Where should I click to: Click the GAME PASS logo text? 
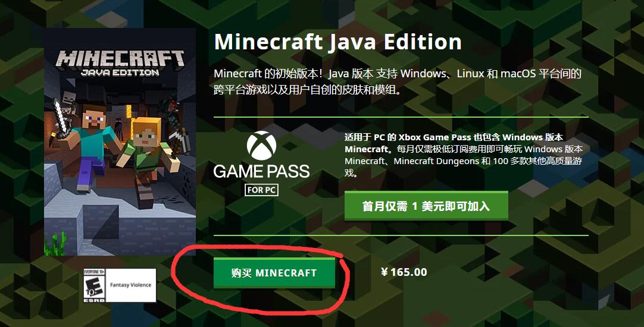(x=262, y=171)
